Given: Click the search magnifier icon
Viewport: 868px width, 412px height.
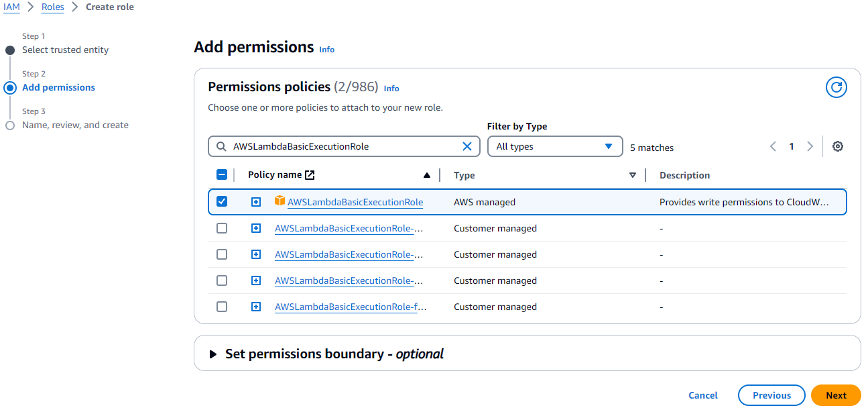Looking at the screenshot, I should click(x=221, y=147).
